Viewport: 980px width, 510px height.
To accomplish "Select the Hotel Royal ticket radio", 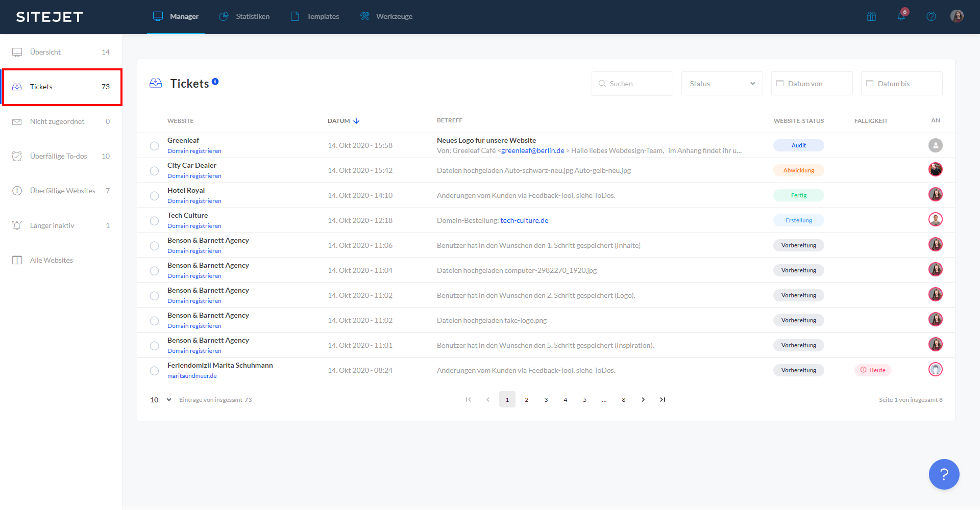I will [154, 196].
